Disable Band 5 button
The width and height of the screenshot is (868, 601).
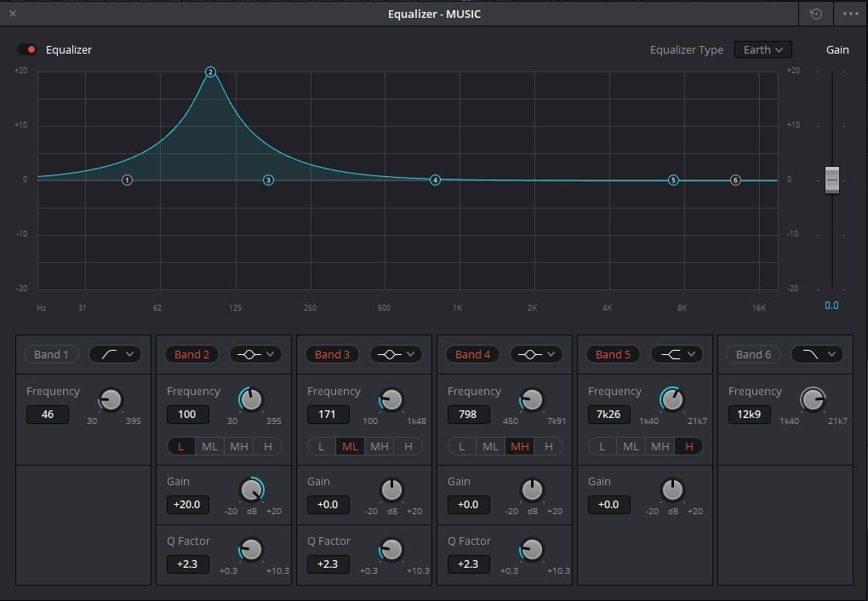(613, 354)
